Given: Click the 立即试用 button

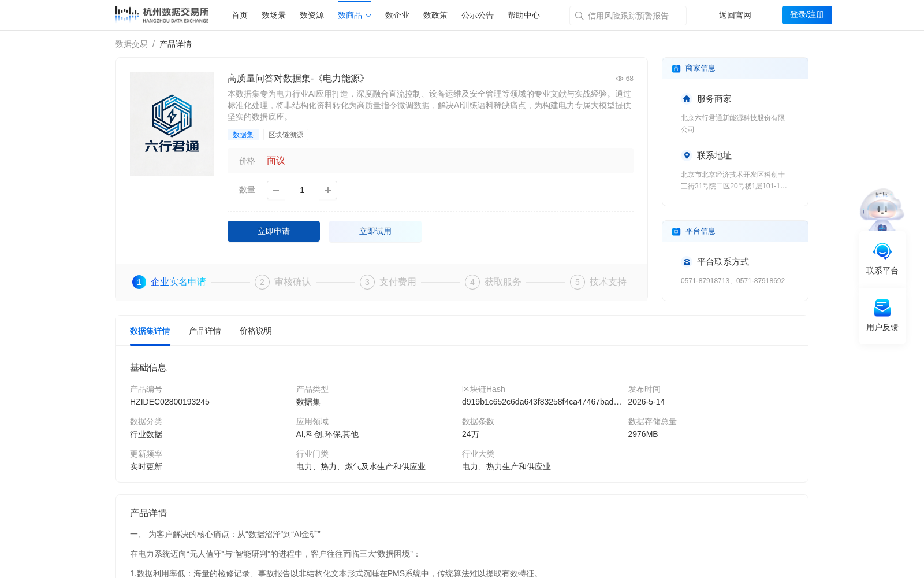Looking at the screenshot, I should 375,231.
